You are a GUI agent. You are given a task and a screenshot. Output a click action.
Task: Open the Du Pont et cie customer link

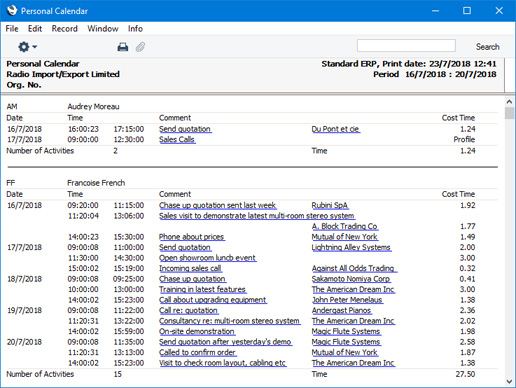pyautogui.click(x=335, y=129)
